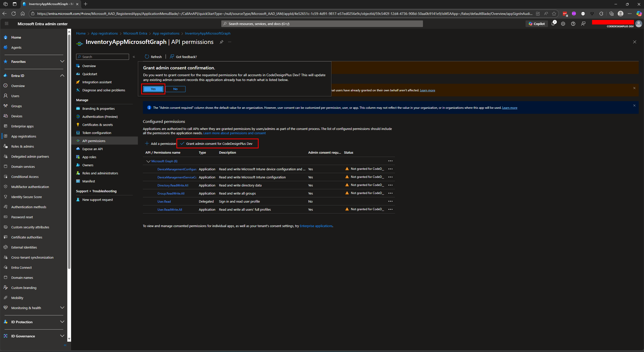Click API / Permissions name column header
Image resolution: width=644 pixels, height=352 pixels.
[163, 152]
